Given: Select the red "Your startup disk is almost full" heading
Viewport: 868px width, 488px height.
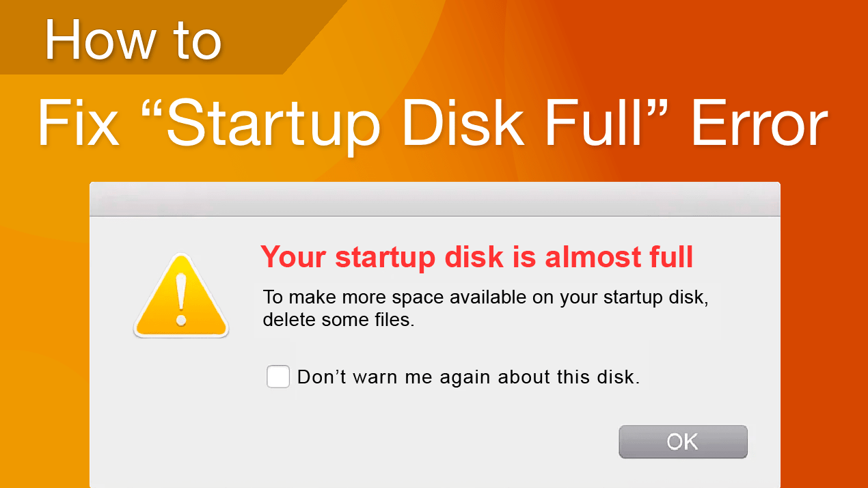Looking at the screenshot, I should click(477, 257).
